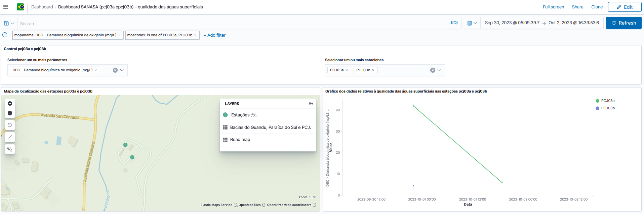Click in the Search query field

(x=232, y=24)
